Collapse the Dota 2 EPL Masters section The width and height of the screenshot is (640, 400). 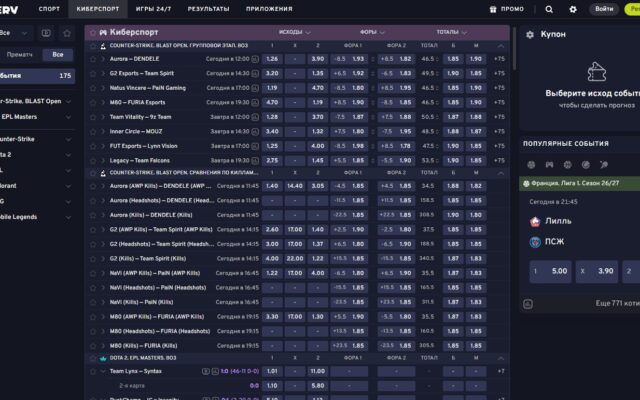pyautogui.click(x=500, y=358)
